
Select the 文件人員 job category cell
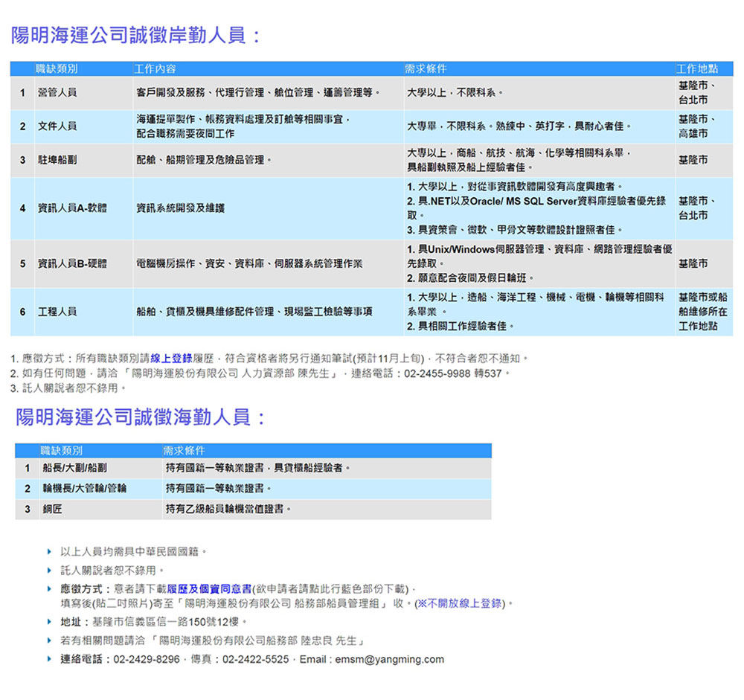tap(83, 126)
